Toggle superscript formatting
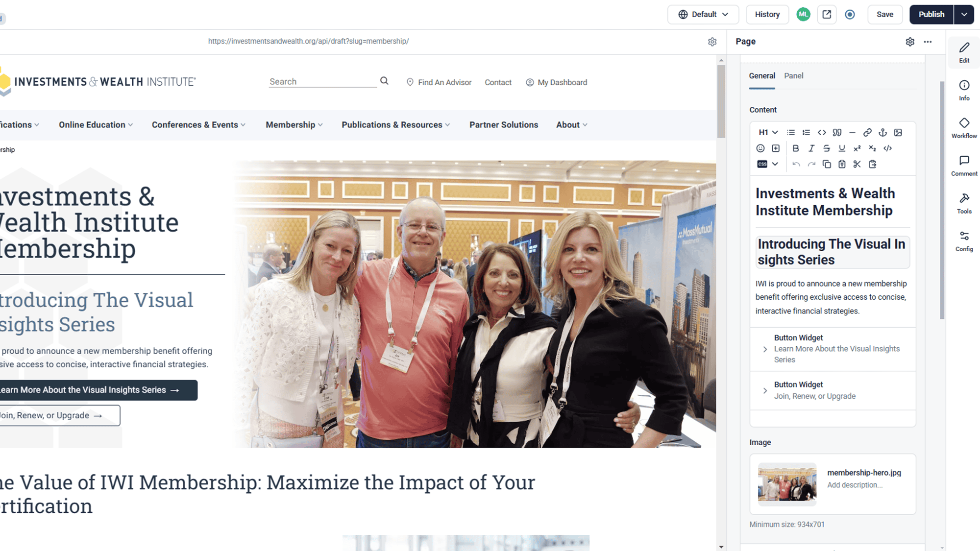The height and width of the screenshot is (551, 980). coord(857,148)
